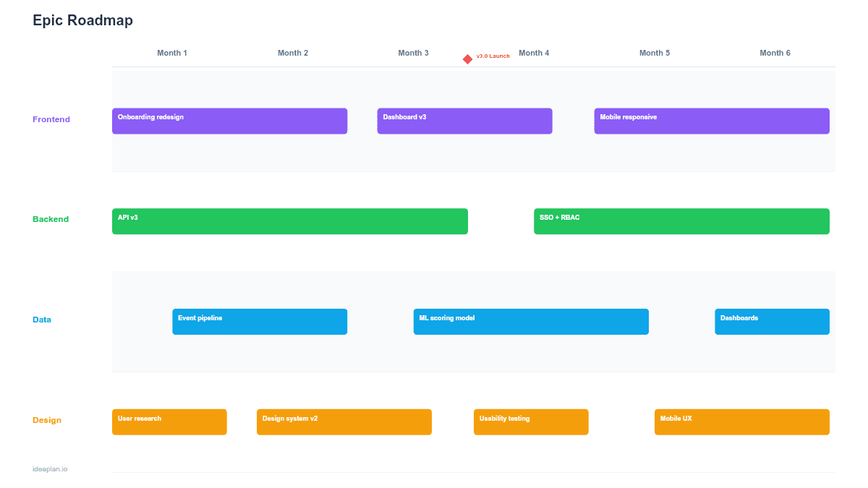Open the Event pipeline data epic

pyautogui.click(x=259, y=321)
